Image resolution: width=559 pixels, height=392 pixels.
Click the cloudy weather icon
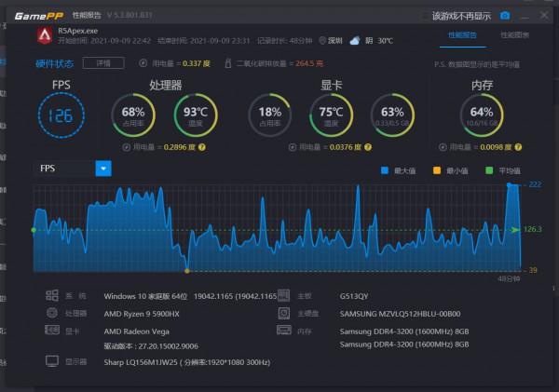click(355, 41)
